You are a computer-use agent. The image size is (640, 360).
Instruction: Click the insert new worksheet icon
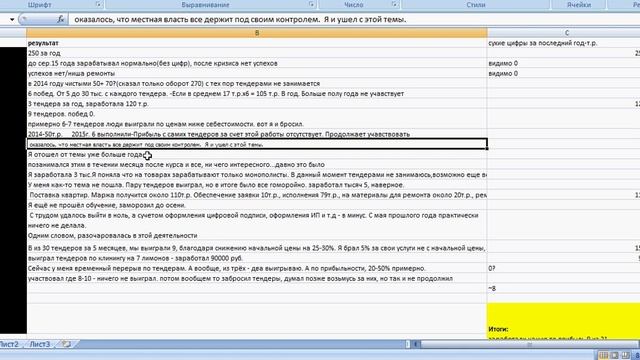pos(67,344)
